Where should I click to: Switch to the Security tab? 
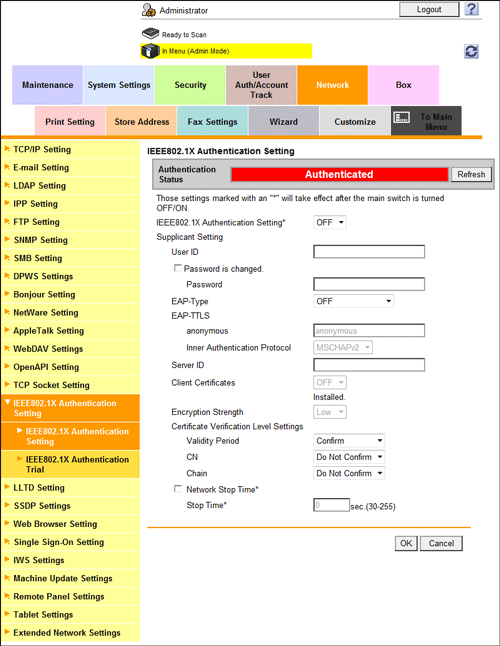[x=190, y=85]
